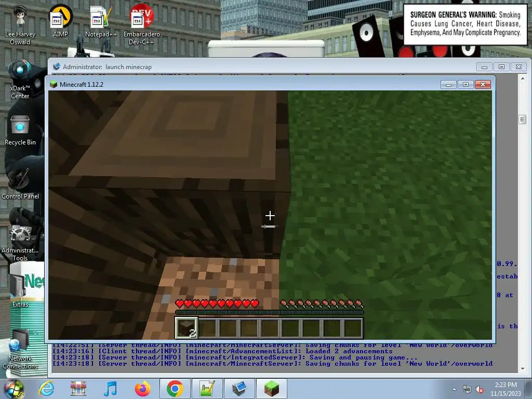Screen dimensions: 532x399
Task: Switch to Notepad++ taskbar button
Action: 207,389
